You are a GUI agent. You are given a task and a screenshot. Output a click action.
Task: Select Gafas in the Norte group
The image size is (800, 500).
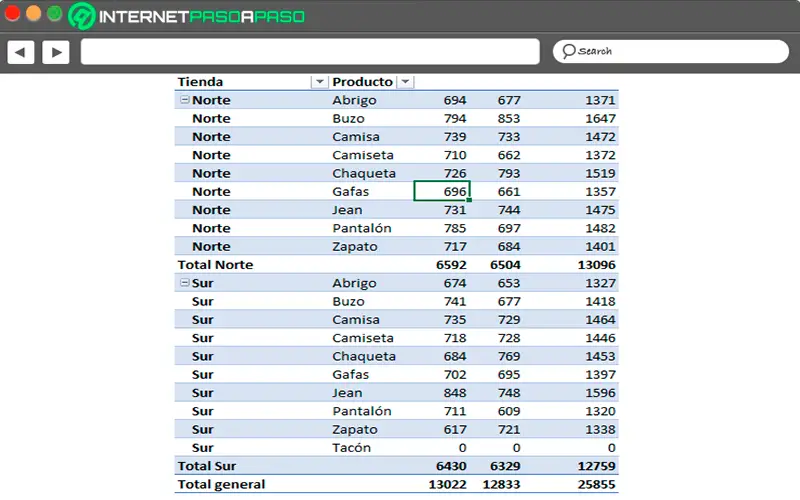[x=351, y=192]
